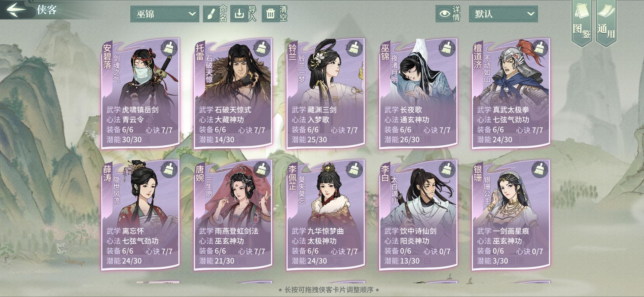Click the broom icon on 李白's card
This screenshot has height=297, width=644.
pos(448,169)
